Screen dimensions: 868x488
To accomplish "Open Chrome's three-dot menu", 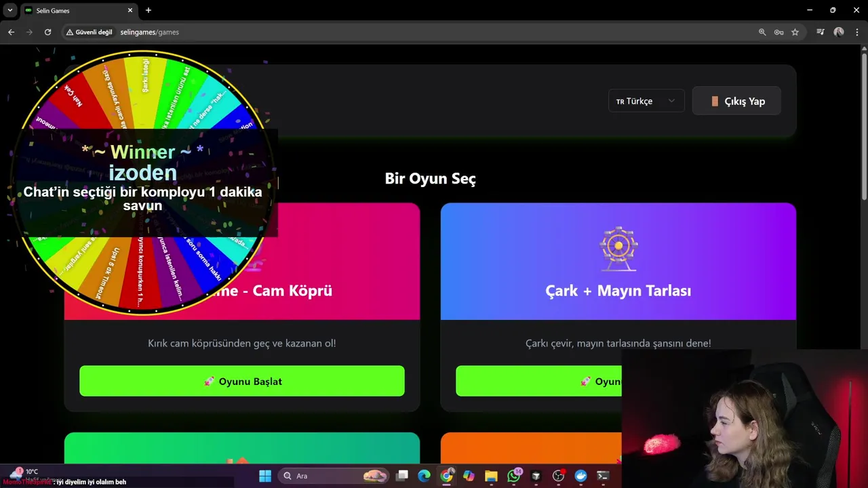I will 857,32.
